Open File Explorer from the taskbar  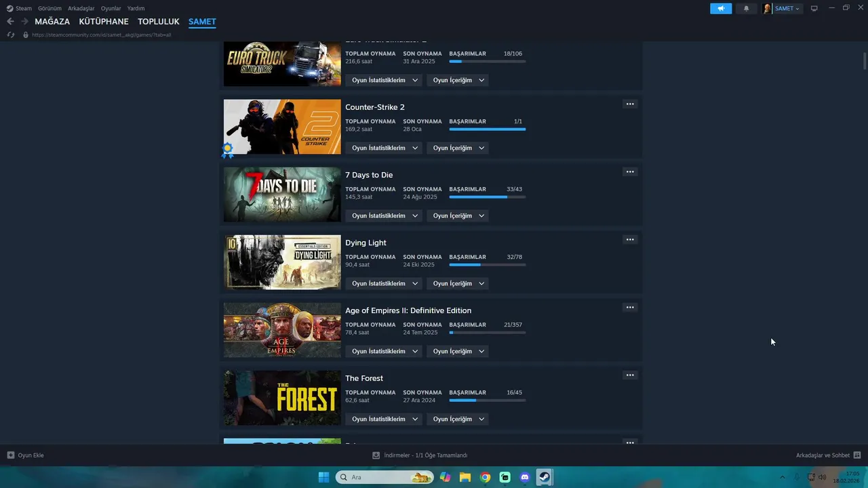pyautogui.click(x=465, y=477)
